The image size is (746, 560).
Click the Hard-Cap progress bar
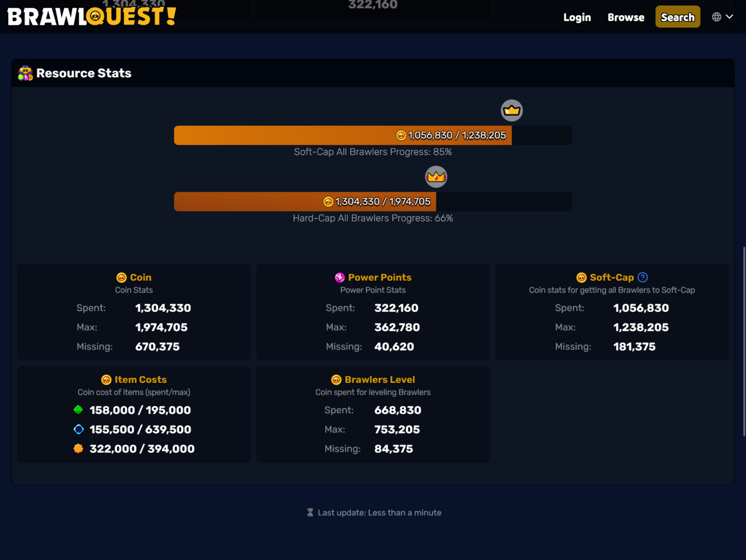tap(373, 201)
